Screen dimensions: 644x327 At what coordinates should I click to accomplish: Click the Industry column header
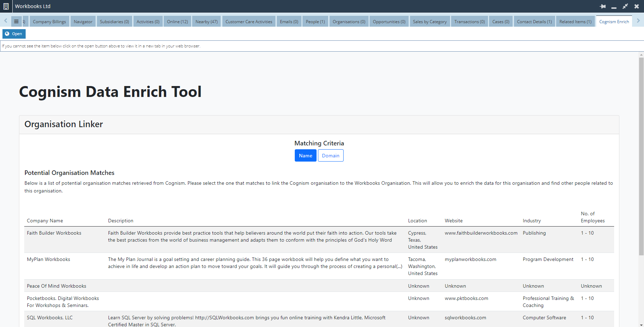point(532,221)
